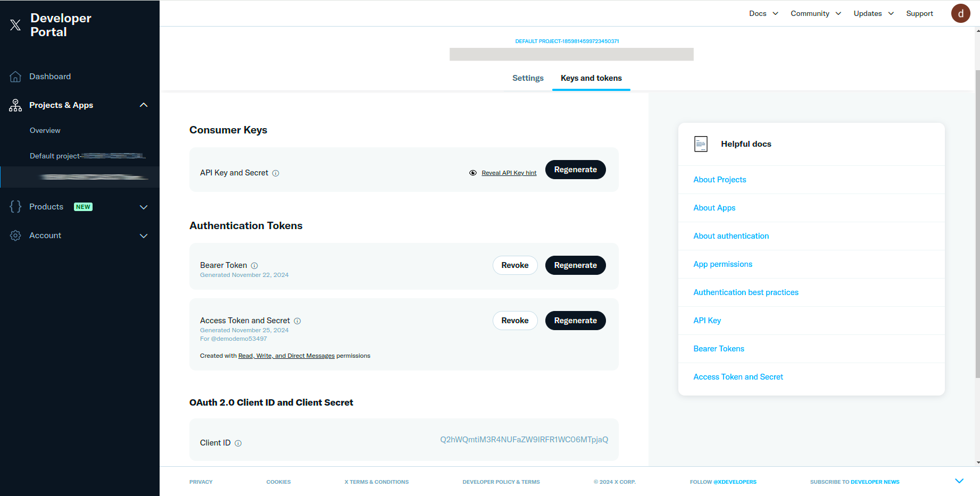Screen dimensions: 980x496
Task: Open Authentication best practices doc
Action: tap(746, 292)
